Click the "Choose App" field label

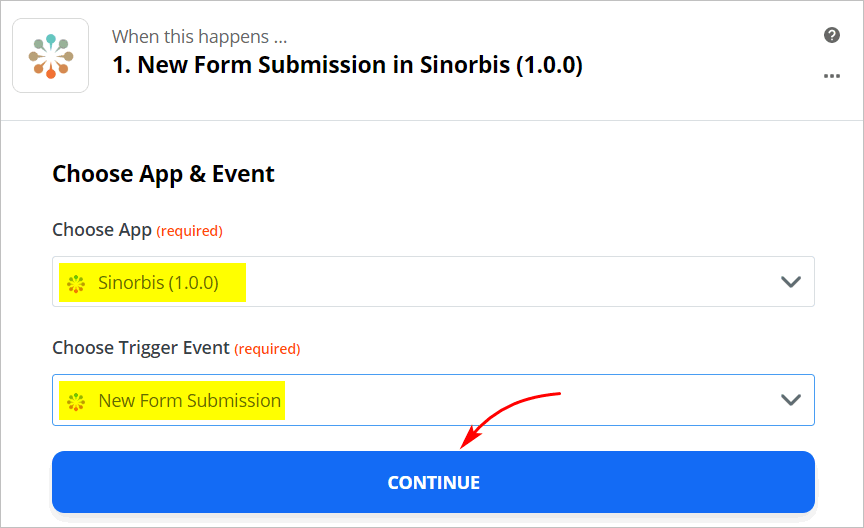pos(102,230)
